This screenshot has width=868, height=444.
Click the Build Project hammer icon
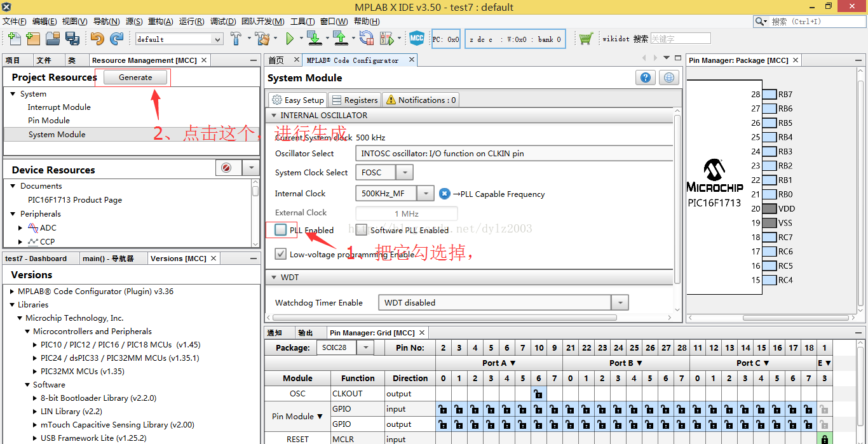(236, 39)
